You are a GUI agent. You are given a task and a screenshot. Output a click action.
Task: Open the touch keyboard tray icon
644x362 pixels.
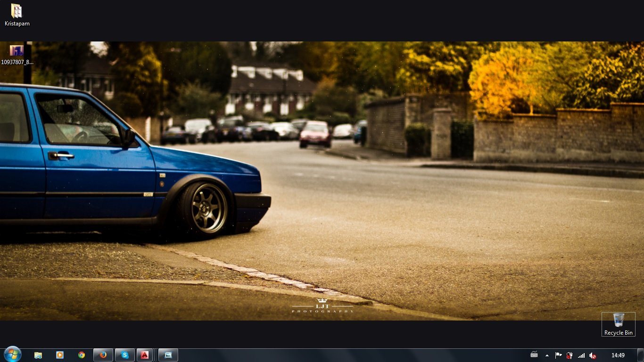pos(534,355)
